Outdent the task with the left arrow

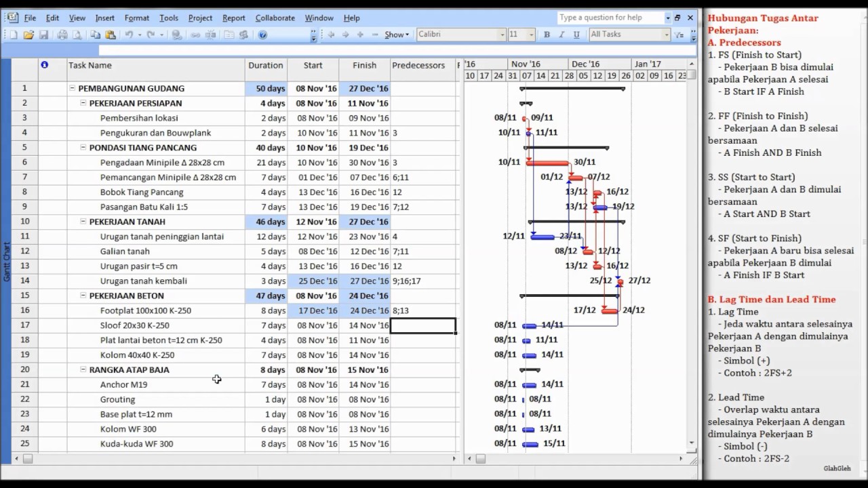coord(331,35)
